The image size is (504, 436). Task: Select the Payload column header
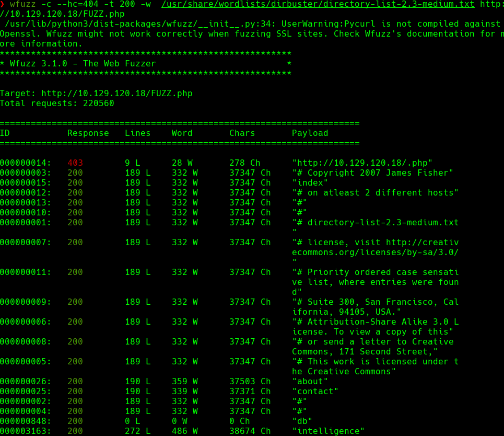click(x=310, y=133)
